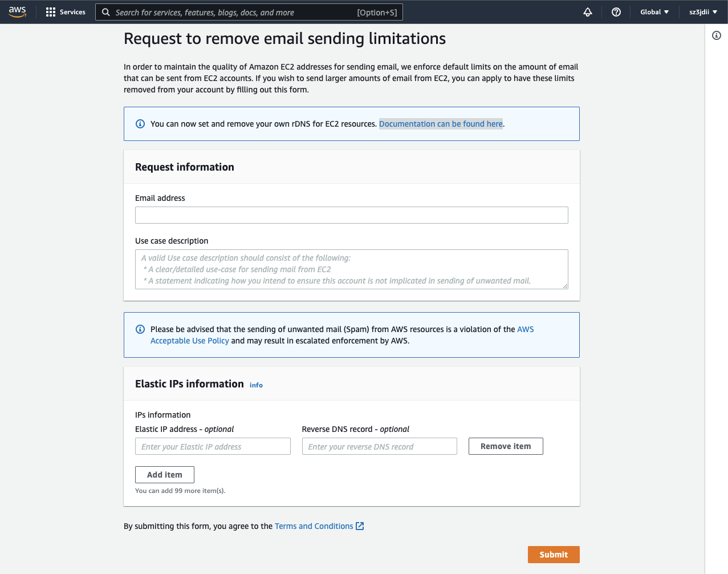Click the Add item button
Viewport: 728px width, 574px height.
point(164,474)
